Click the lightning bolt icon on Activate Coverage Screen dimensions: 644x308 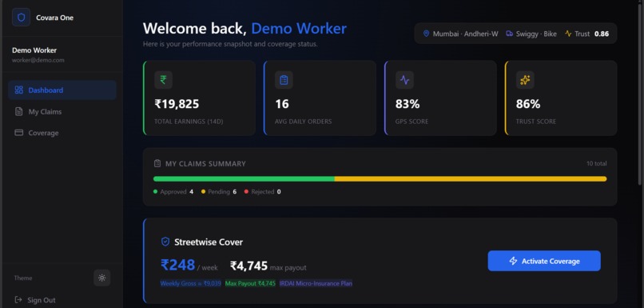point(513,261)
